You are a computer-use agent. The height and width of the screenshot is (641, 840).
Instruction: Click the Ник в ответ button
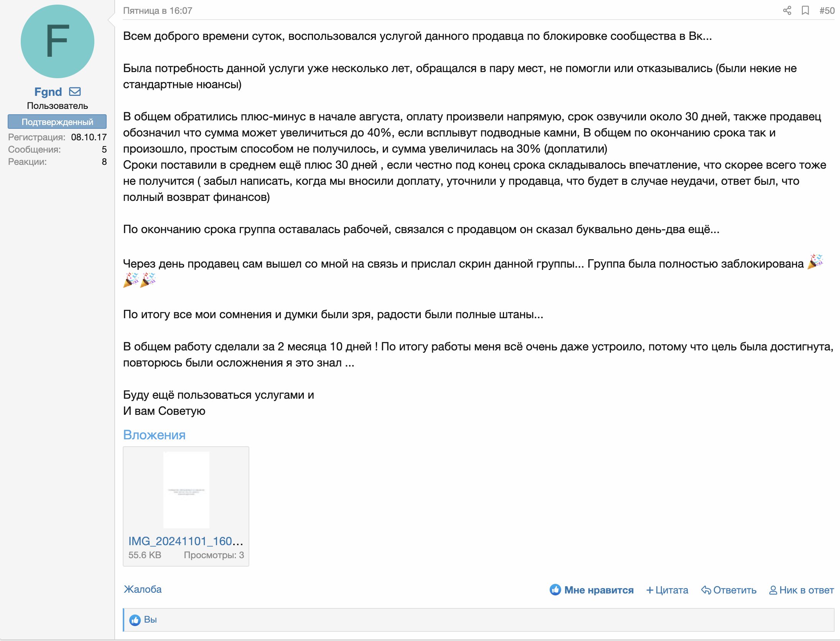click(x=806, y=590)
